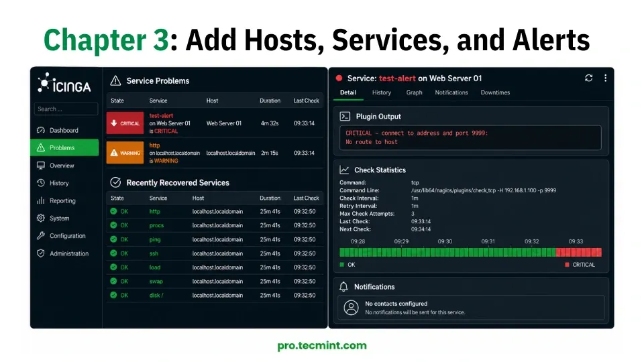Screen dimensions: 644x362
Task: Click the Recently Recovered Services checkmark icon
Action: click(x=115, y=182)
